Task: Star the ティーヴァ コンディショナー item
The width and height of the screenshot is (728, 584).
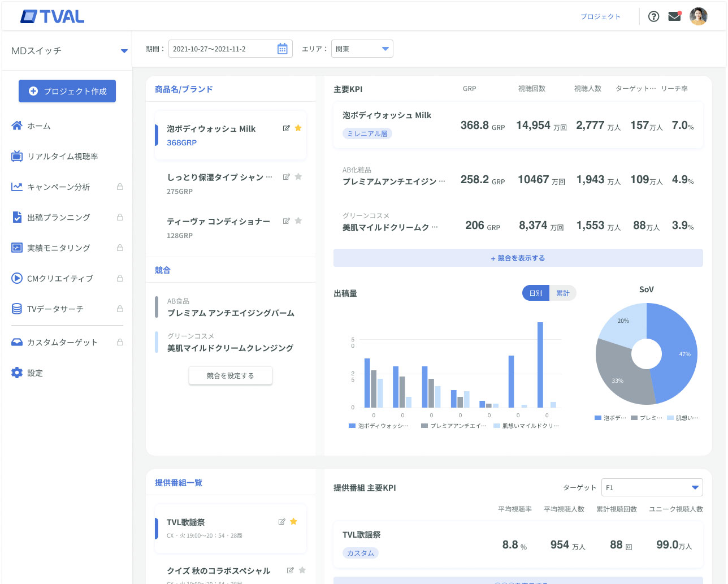Action: (x=298, y=221)
